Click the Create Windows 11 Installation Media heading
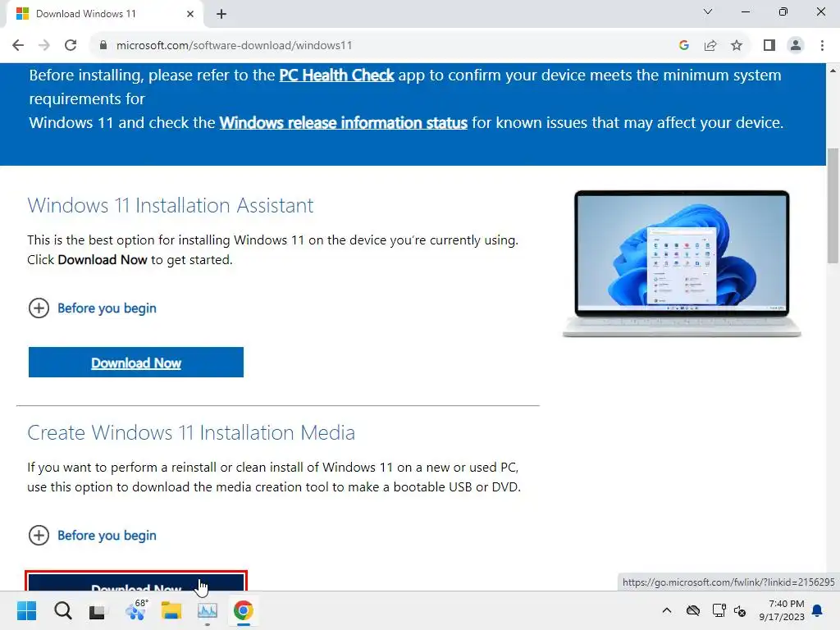 (191, 432)
